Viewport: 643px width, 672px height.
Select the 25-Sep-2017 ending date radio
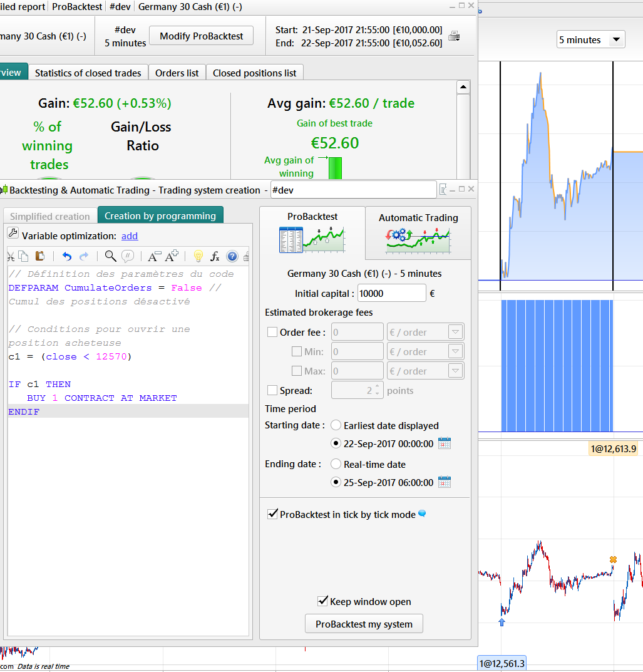tap(336, 482)
